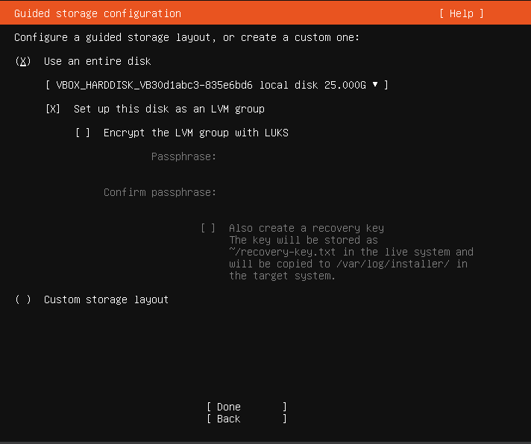Click the dropdown arrow beside 25.000G

(375, 84)
